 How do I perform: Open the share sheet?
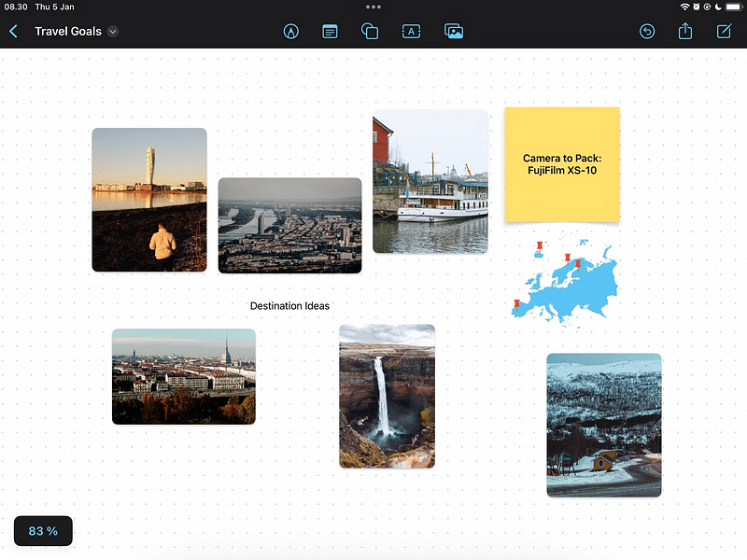click(685, 32)
